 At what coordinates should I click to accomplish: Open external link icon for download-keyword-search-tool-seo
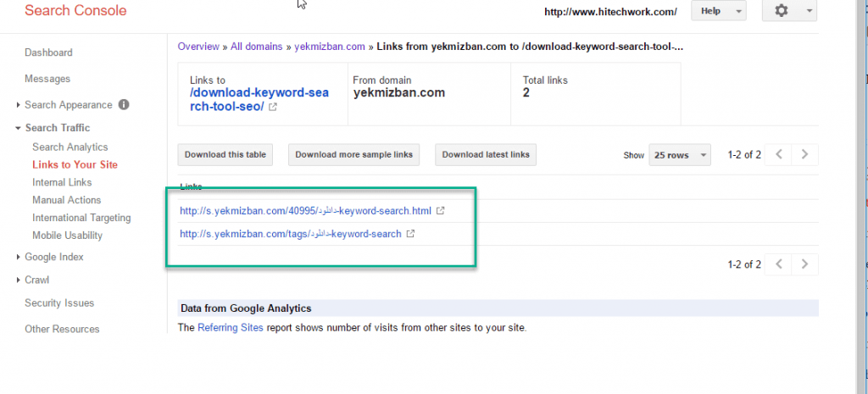click(x=272, y=108)
